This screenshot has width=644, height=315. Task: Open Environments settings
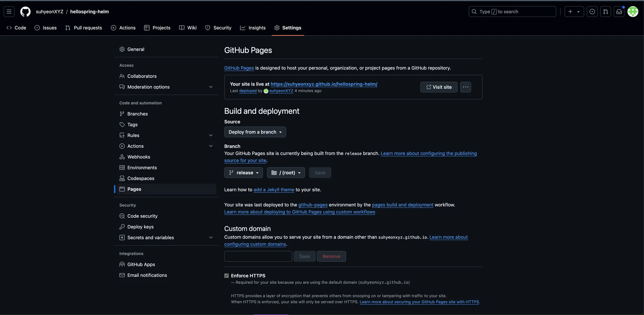[x=166, y=168]
